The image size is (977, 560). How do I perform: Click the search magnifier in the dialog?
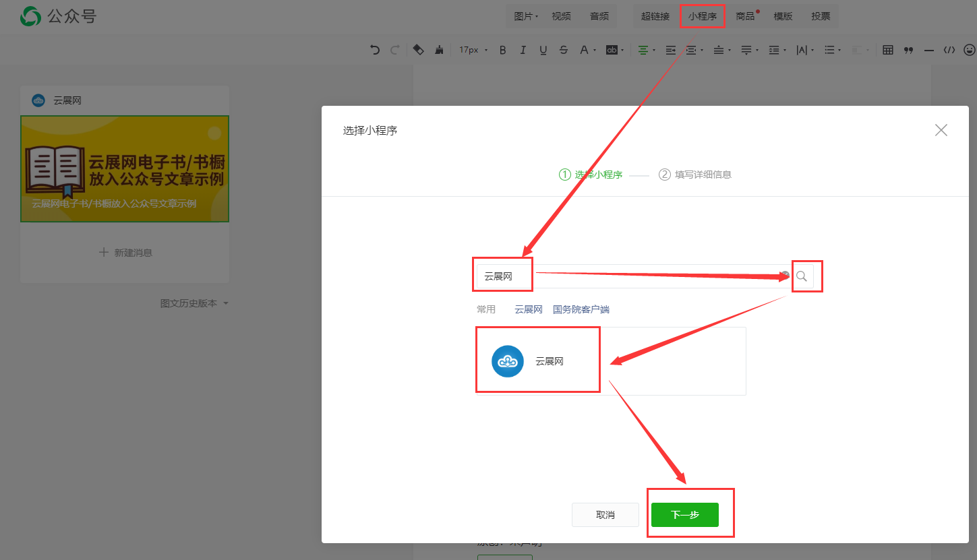pyautogui.click(x=802, y=276)
